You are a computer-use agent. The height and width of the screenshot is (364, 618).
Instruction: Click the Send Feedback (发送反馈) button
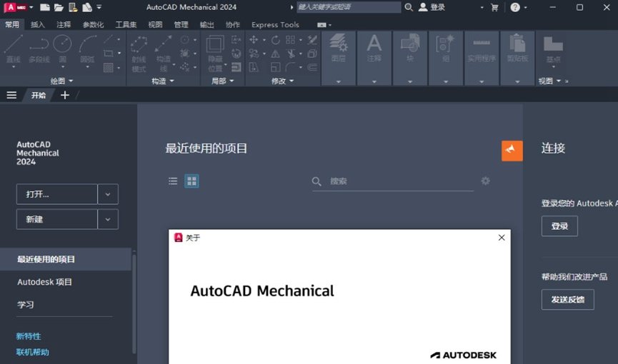point(567,300)
